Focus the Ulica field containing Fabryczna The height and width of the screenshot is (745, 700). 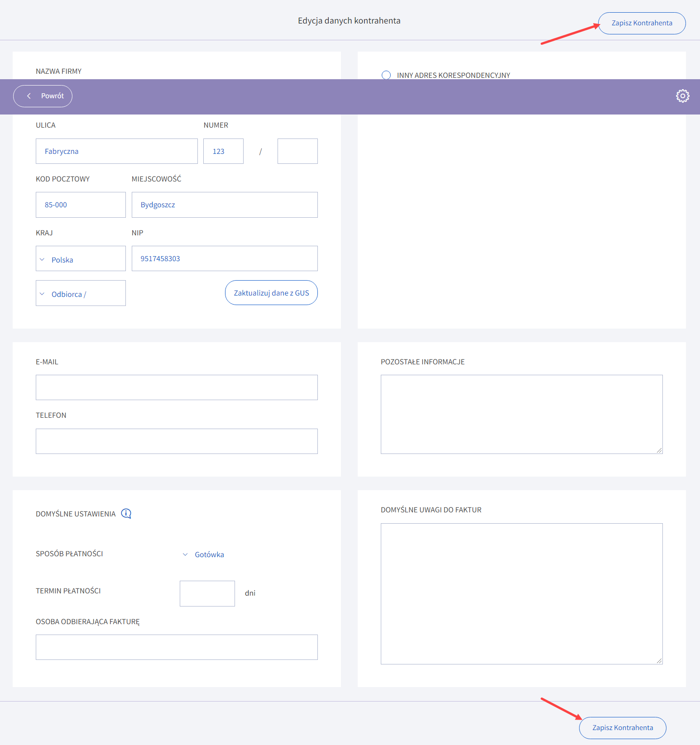coord(117,151)
